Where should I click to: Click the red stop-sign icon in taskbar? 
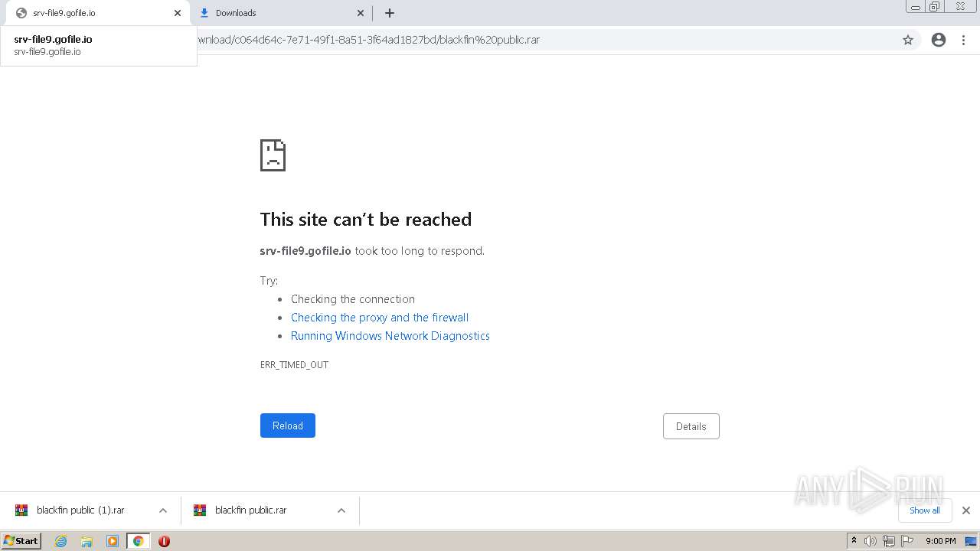tap(164, 541)
